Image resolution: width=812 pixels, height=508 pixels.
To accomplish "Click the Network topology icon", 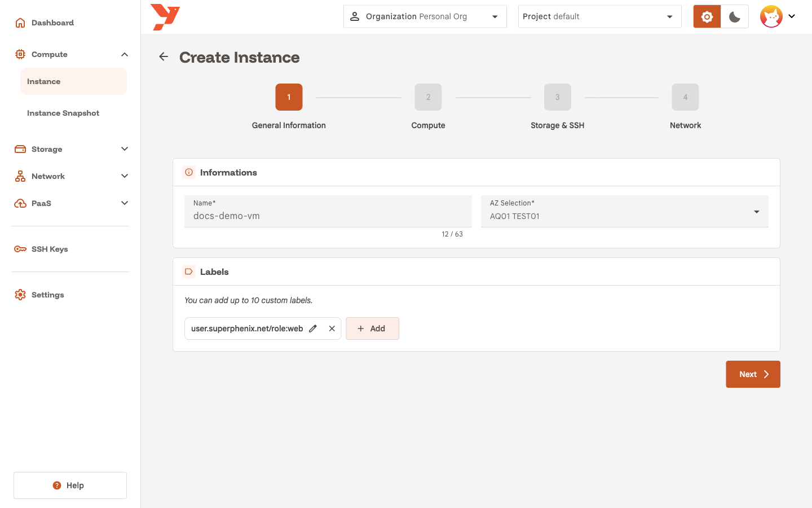I will coord(20,176).
